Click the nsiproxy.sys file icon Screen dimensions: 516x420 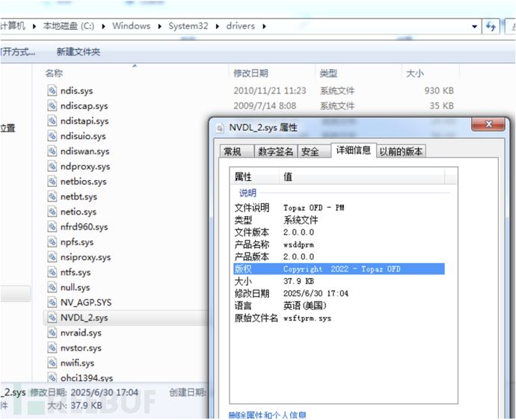pyautogui.click(x=52, y=256)
